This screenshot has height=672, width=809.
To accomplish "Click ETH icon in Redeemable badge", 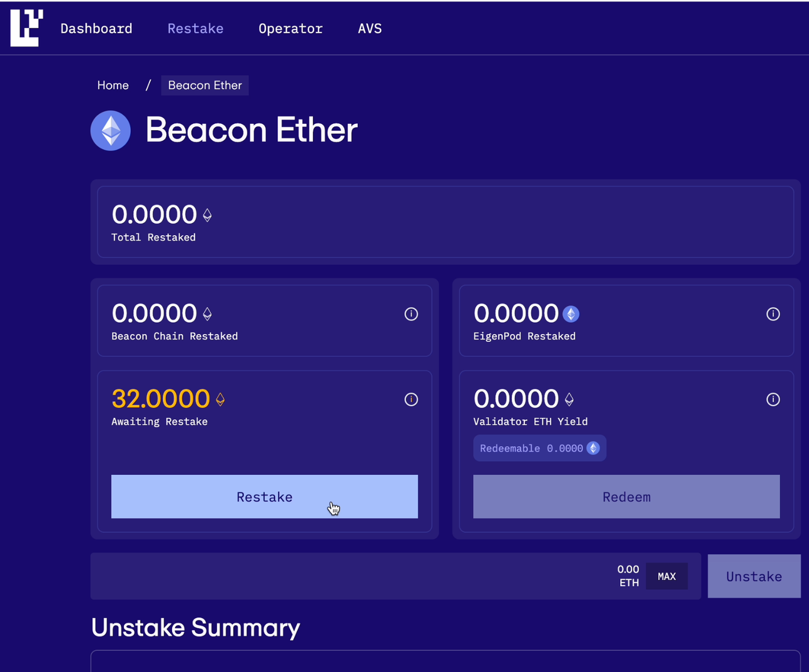I will point(593,448).
